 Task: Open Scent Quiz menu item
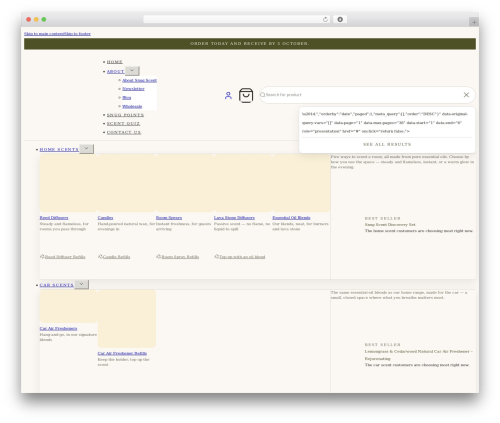[x=123, y=124]
